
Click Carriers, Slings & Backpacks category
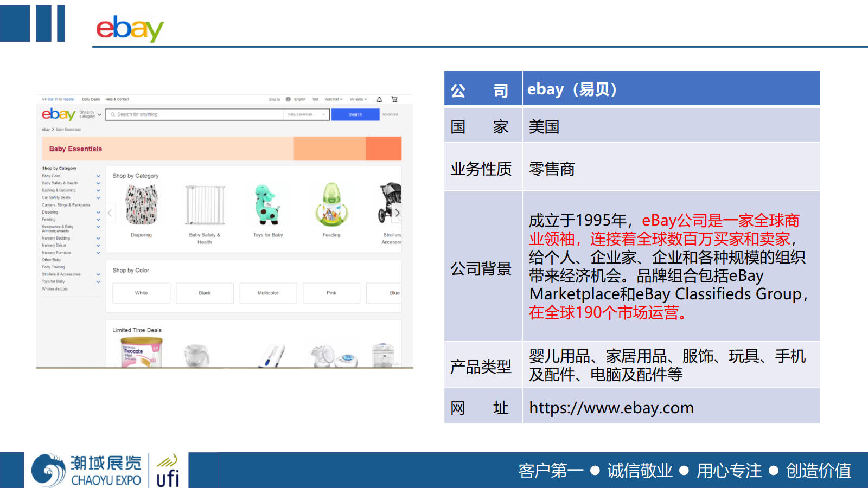tap(66, 205)
